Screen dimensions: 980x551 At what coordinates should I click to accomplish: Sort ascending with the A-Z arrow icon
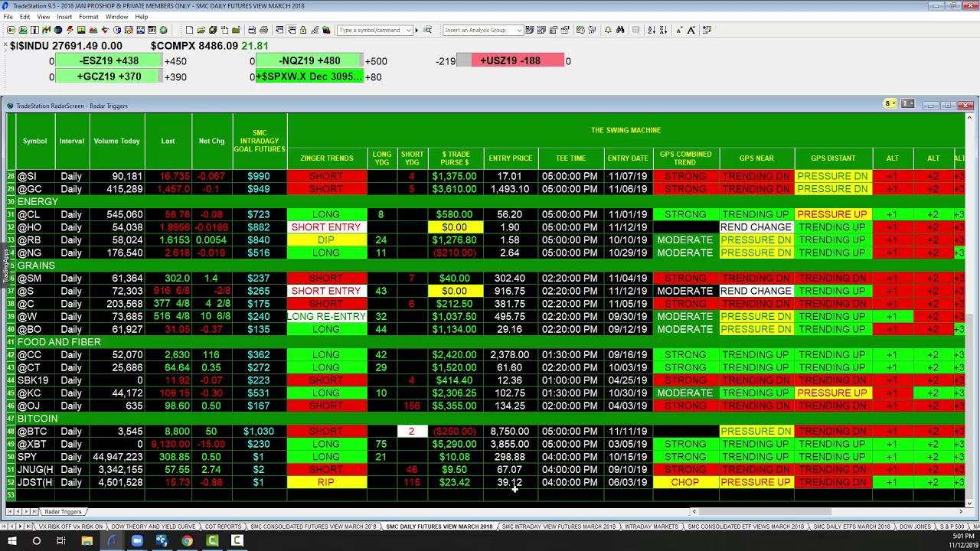tap(652, 30)
